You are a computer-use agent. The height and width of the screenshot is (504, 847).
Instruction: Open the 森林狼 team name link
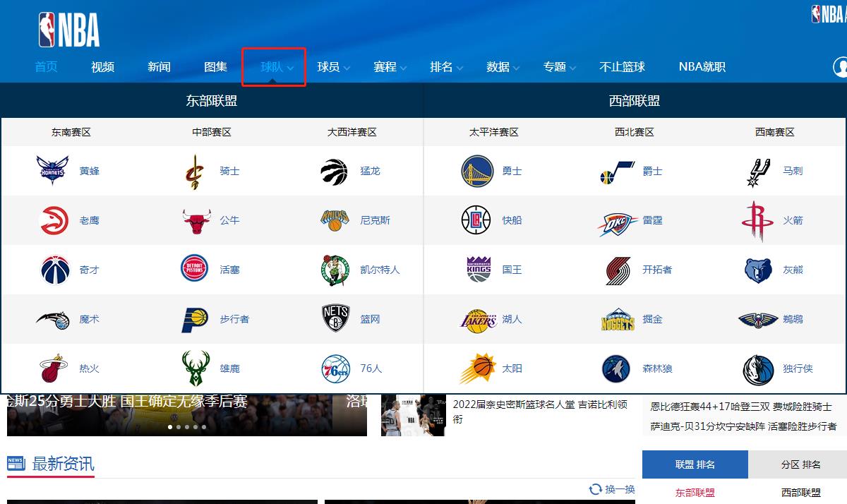pos(657,368)
